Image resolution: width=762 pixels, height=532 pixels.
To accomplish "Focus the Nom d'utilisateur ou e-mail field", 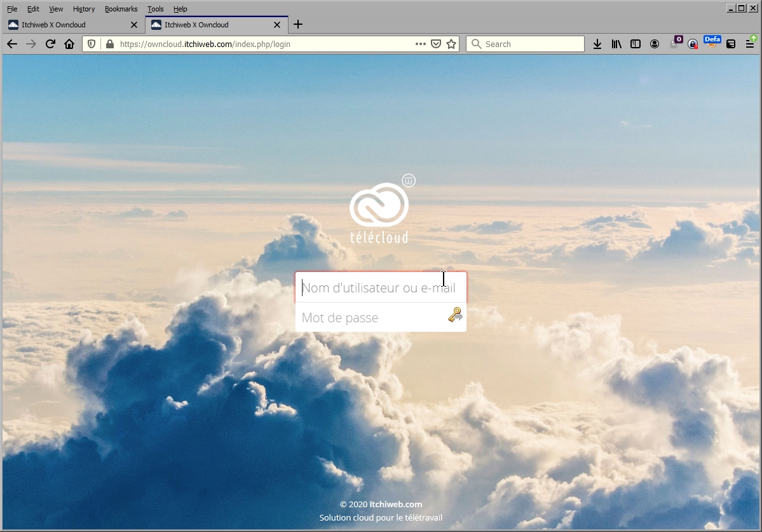I will [381, 288].
